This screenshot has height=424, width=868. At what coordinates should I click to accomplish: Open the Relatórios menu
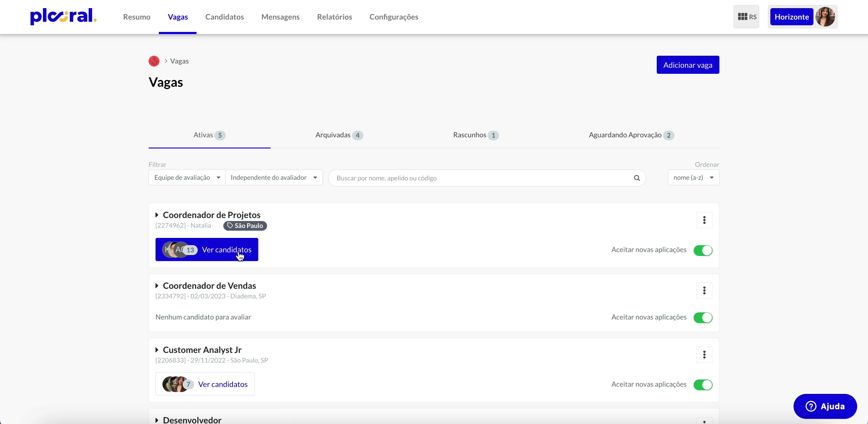334,17
